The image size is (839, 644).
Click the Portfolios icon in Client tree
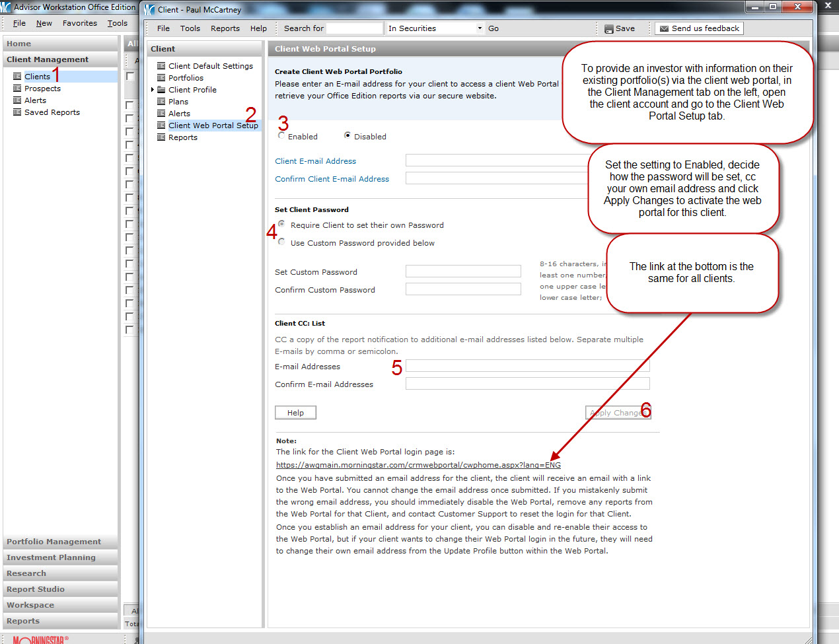pyautogui.click(x=161, y=78)
